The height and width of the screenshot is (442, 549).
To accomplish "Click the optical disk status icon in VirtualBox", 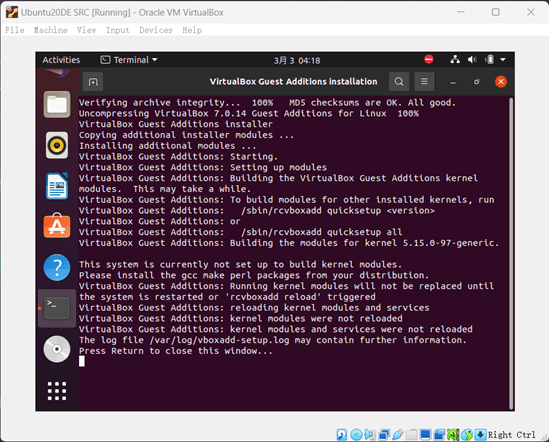I will point(356,435).
